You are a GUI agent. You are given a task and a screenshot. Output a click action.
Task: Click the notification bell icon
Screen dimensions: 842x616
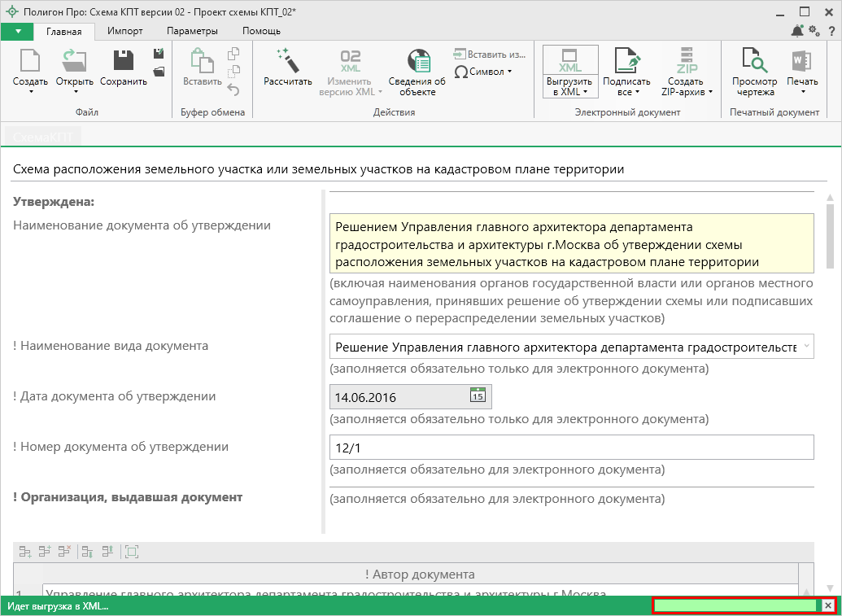[797, 31]
